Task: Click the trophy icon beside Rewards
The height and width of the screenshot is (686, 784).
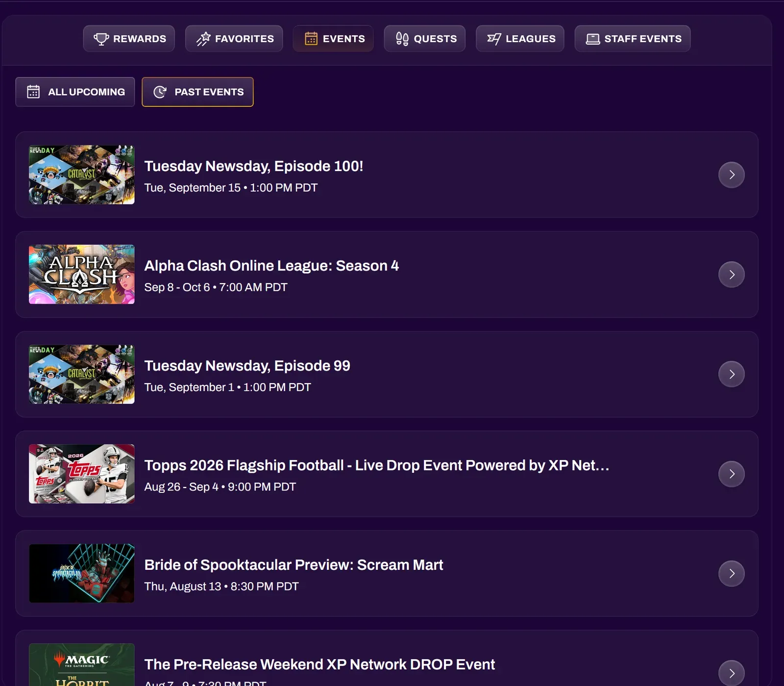Action: pos(101,39)
